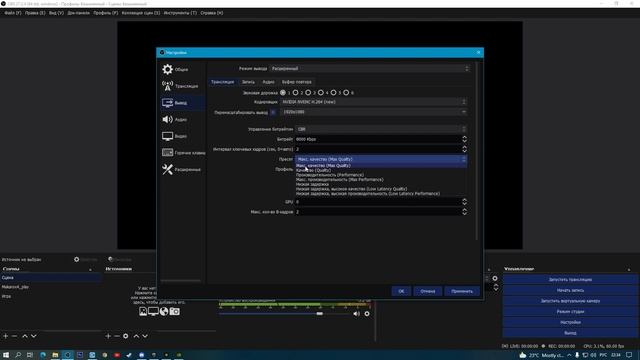Open the Audio (Аудио) speaker section

point(175,120)
